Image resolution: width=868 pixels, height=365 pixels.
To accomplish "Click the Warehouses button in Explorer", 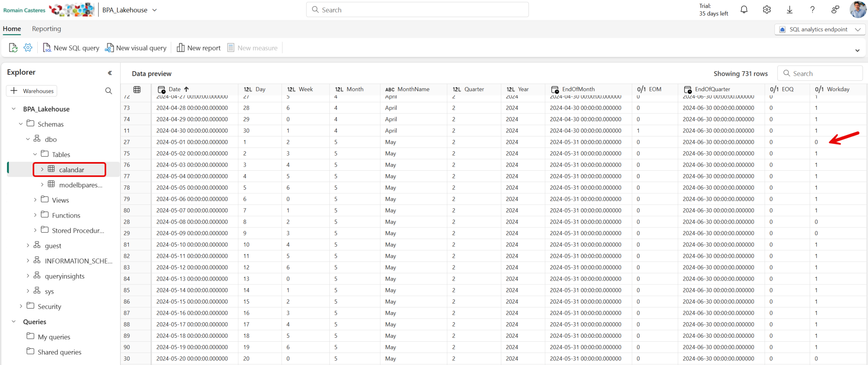I will (x=31, y=91).
